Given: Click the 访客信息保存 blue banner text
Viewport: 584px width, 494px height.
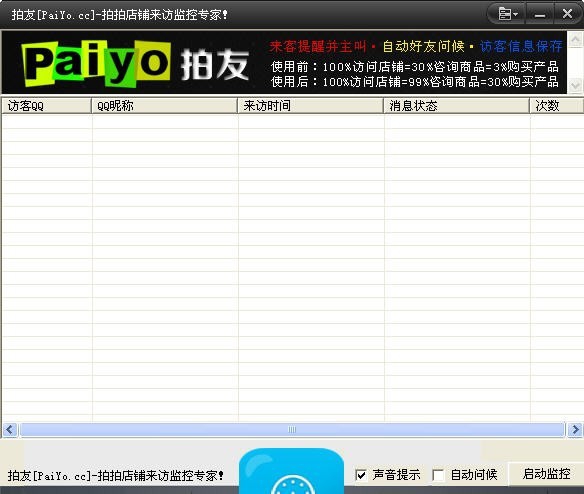Looking at the screenshot, I should [x=521, y=47].
